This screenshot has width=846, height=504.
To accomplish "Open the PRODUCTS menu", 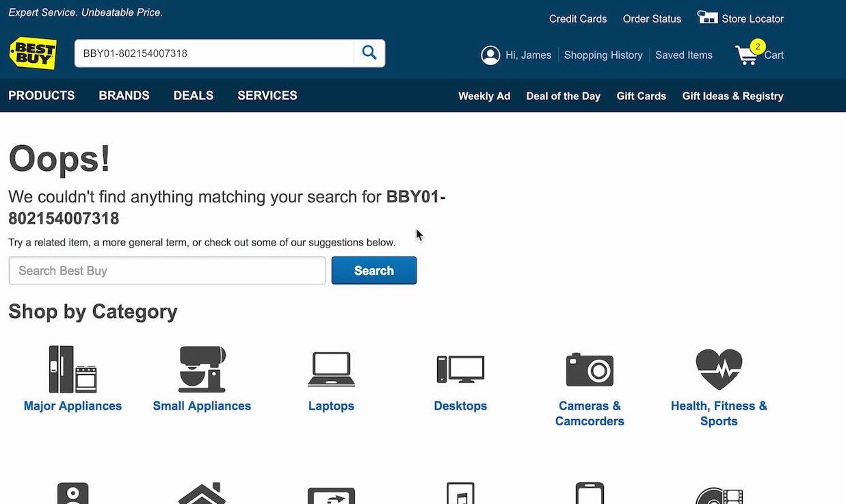I will click(x=42, y=96).
